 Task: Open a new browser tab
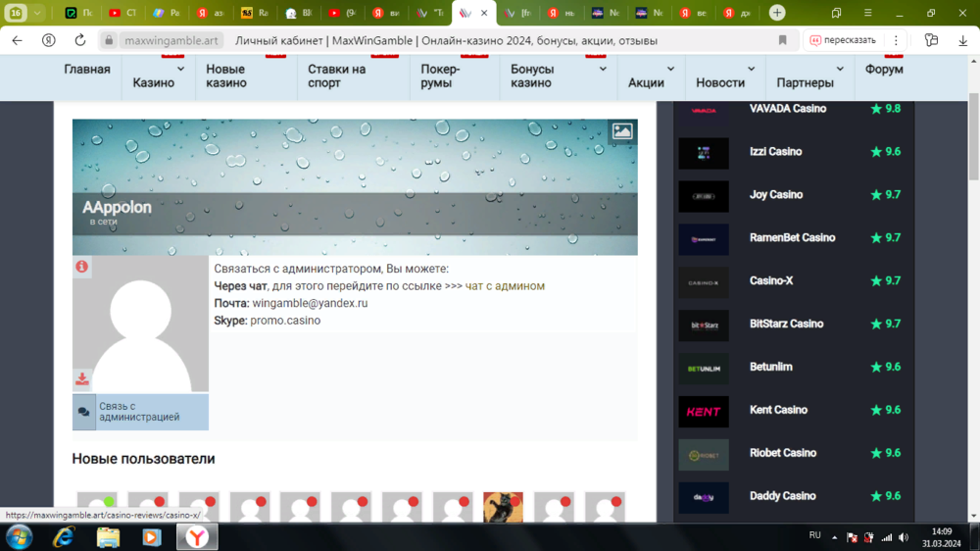point(776,13)
